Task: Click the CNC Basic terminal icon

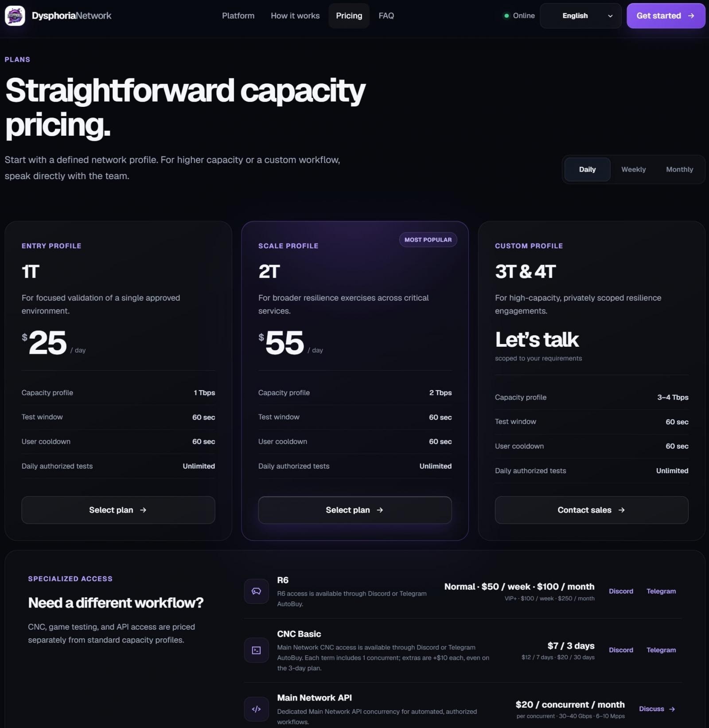Action: tap(256, 650)
